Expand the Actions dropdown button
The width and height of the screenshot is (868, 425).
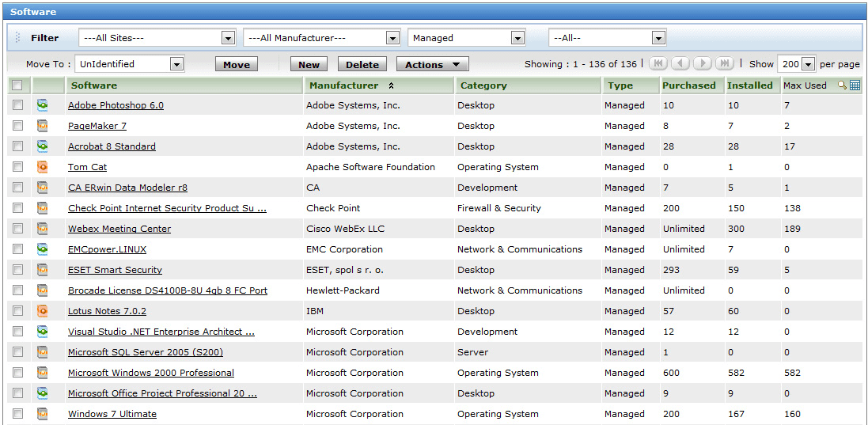click(432, 65)
